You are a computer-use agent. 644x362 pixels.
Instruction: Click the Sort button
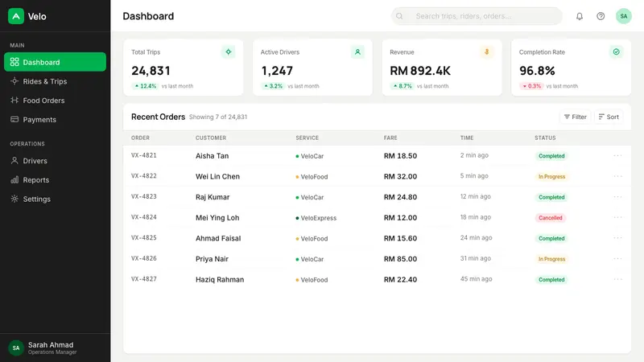coord(609,117)
